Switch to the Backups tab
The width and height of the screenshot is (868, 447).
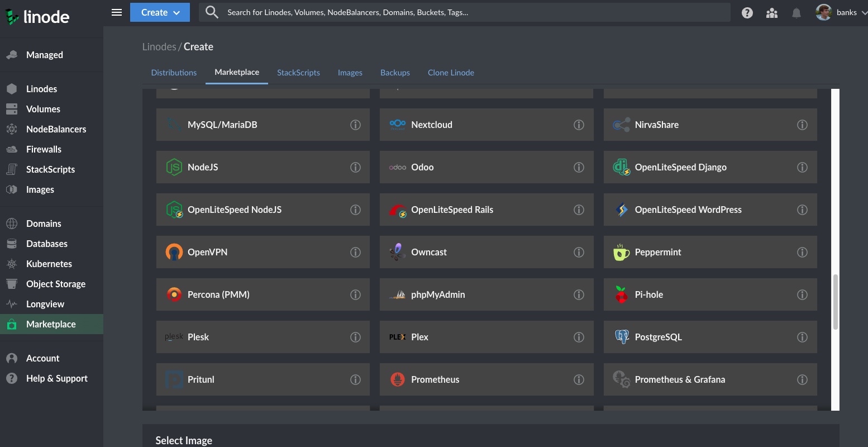395,73
